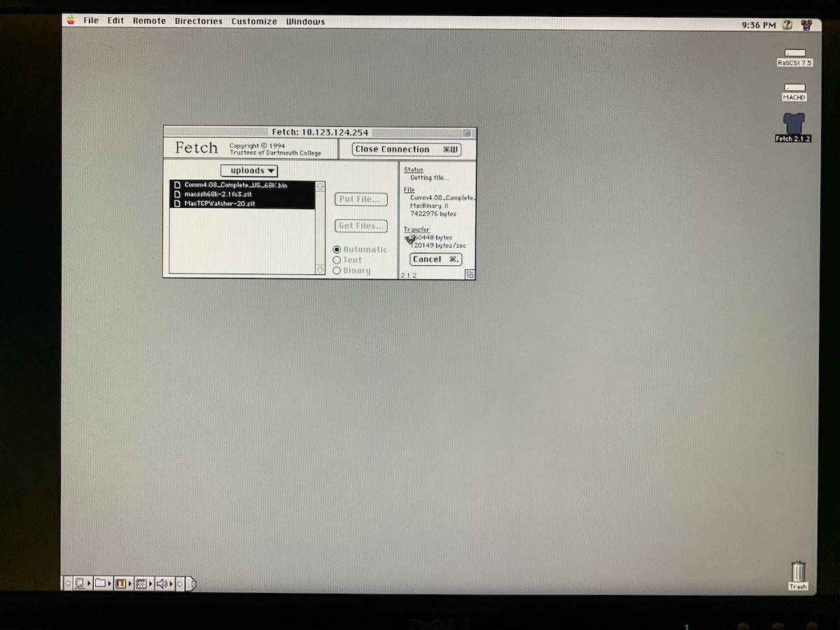
Task: Open the Customize menu
Action: tap(254, 21)
